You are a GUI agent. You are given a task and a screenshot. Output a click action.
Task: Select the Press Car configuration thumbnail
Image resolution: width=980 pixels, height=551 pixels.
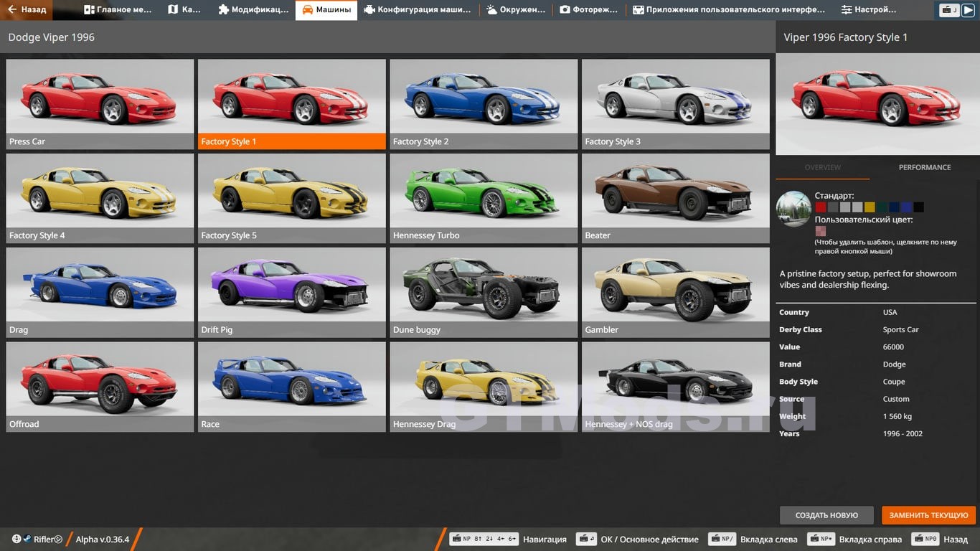tap(100, 104)
